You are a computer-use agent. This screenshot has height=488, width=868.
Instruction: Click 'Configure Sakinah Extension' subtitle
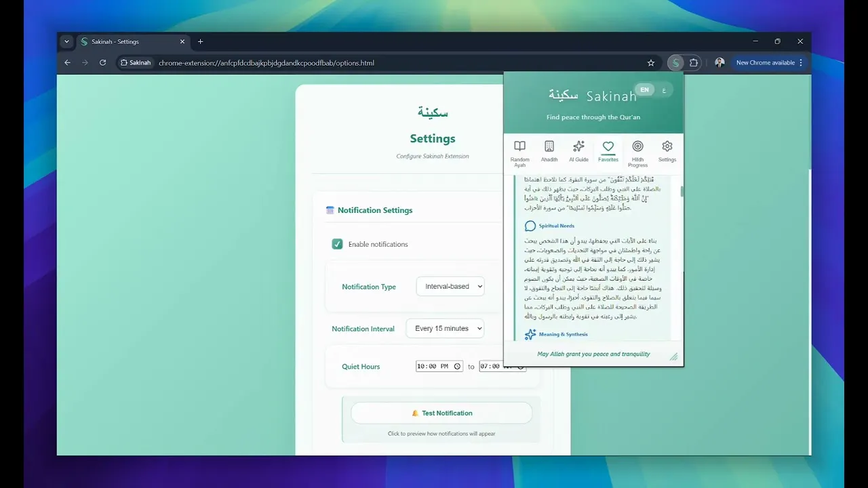[x=433, y=156]
